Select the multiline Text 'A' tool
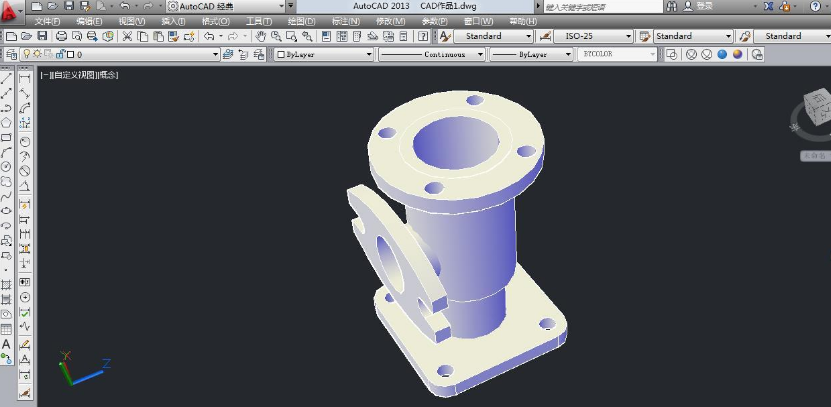Image resolution: width=831 pixels, height=407 pixels. pos(7,344)
